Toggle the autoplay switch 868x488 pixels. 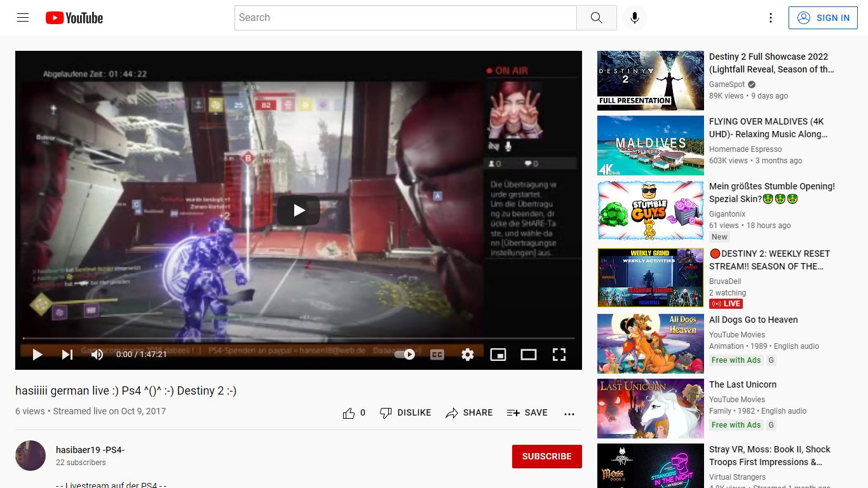[405, 355]
